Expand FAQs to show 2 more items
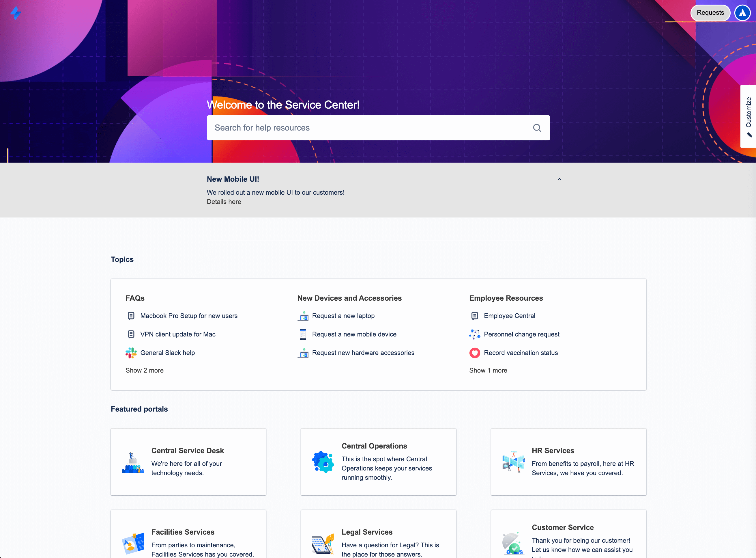756x558 pixels. point(144,370)
